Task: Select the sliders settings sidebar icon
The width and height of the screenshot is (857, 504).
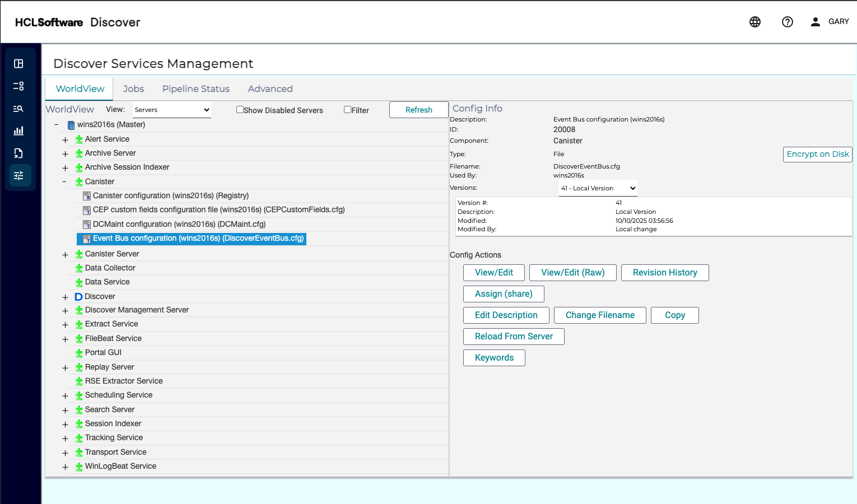Action: pos(18,176)
